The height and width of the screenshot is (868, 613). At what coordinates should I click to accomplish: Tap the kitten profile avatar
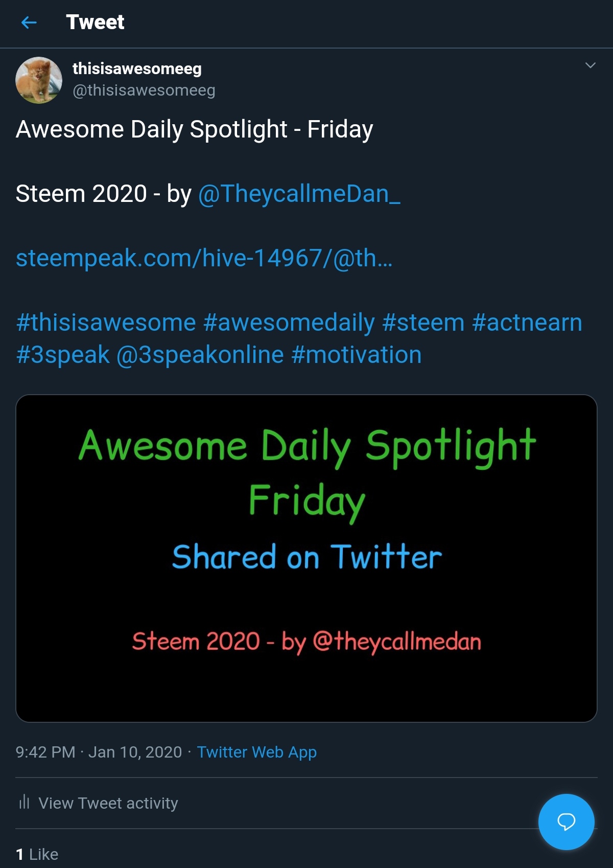point(39,80)
